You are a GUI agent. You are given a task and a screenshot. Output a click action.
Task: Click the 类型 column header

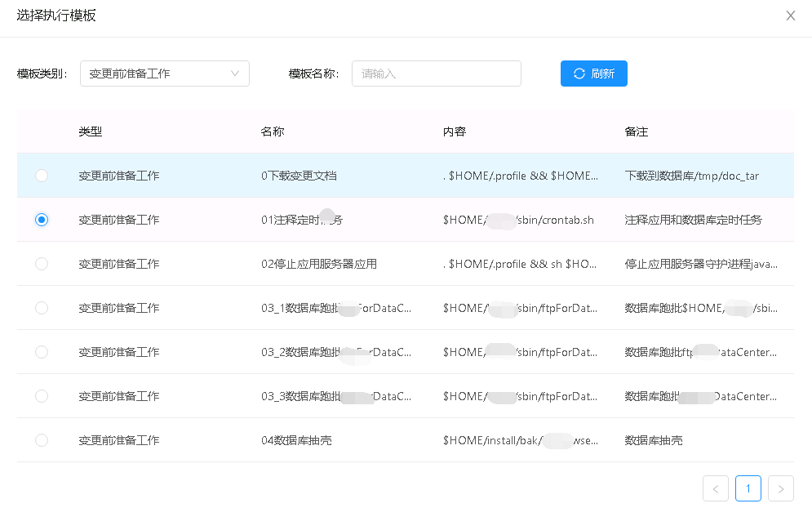pyautogui.click(x=90, y=131)
